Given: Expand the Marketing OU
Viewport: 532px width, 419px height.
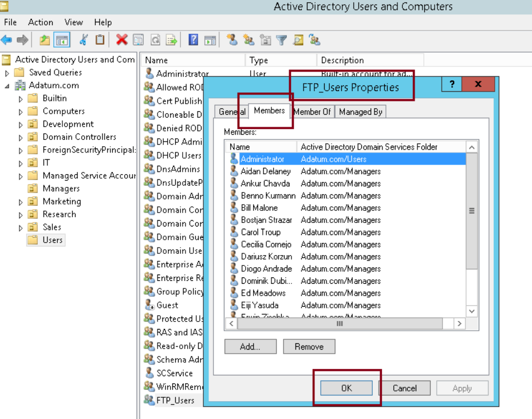Looking at the screenshot, I should 21,202.
